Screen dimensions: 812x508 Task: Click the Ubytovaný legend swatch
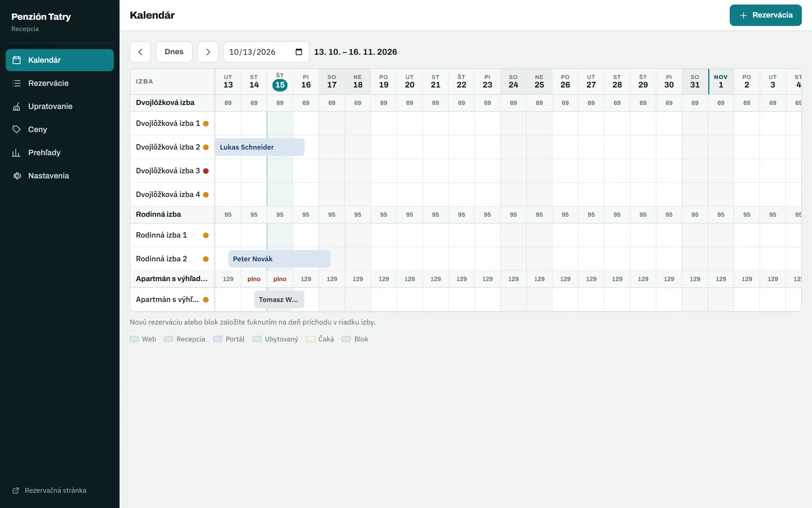tap(257, 339)
